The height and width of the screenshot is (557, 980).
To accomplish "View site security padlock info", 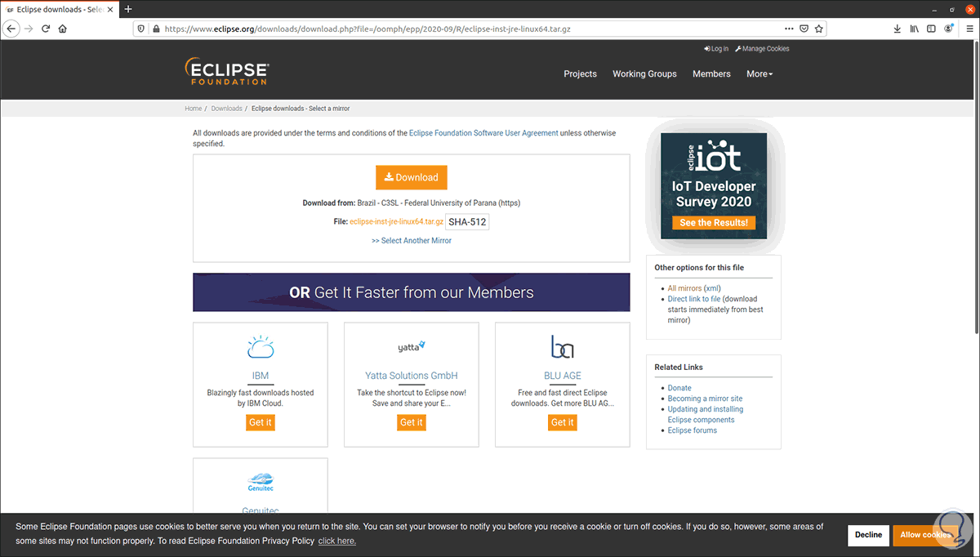I will pyautogui.click(x=154, y=28).
